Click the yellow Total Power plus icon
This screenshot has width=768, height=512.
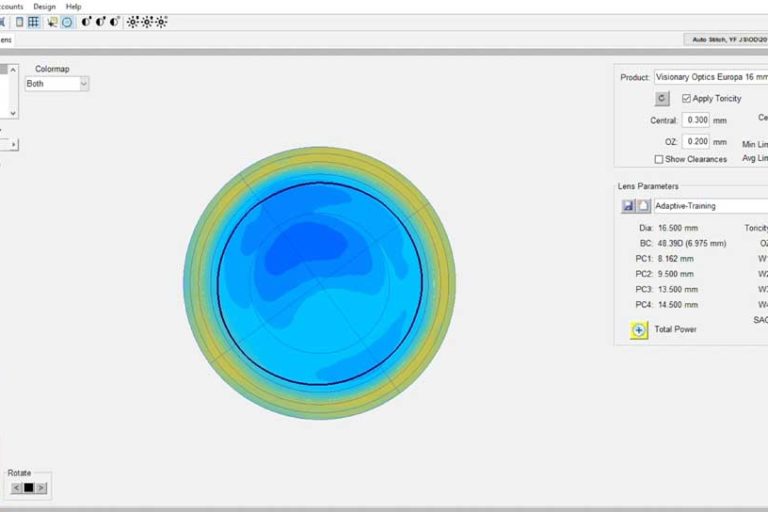[x=639, y=330]
